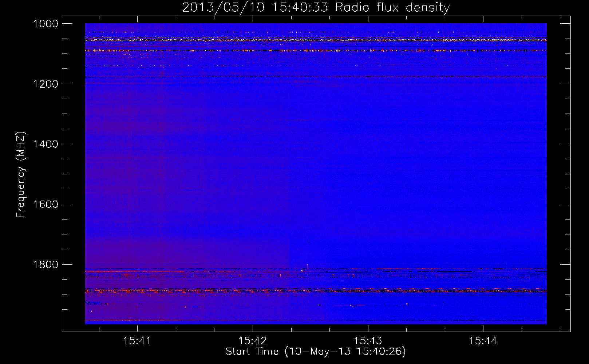Click the 'Frequency (MHZ)' axis label
Viewport: 589px width, 364px height.
click(21, 175)
